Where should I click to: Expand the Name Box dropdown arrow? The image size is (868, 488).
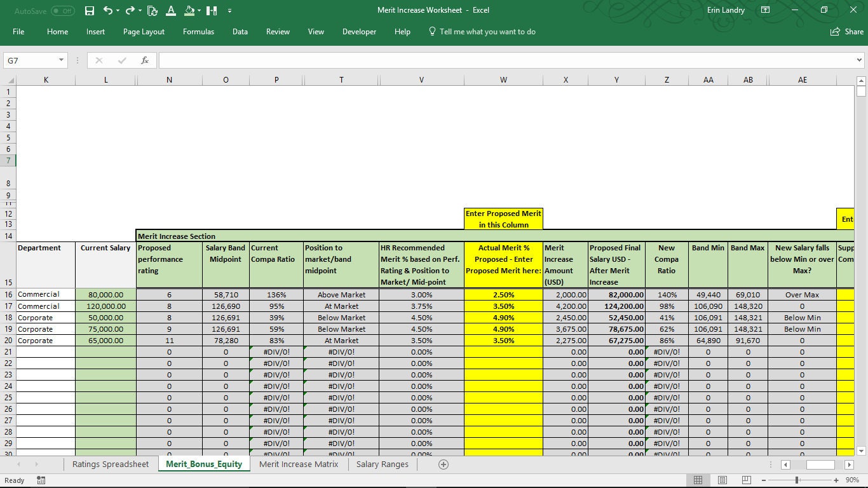[x=62, y=60]
